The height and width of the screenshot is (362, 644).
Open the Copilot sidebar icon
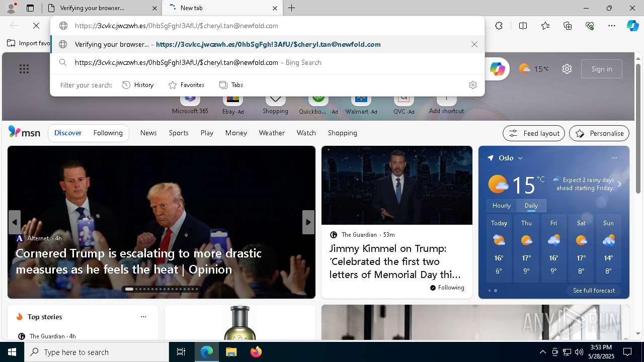click(x=633, y=26)
